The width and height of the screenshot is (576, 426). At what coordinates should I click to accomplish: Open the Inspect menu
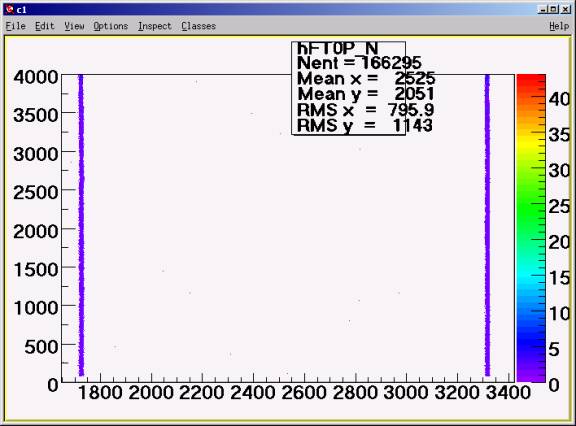[x=155, y=26]
